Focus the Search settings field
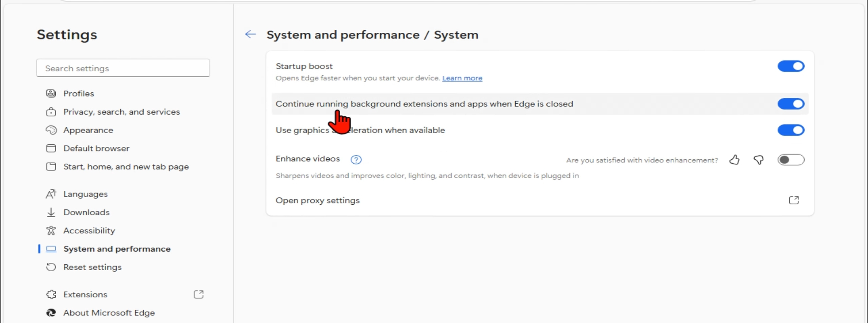The image size is (868, 323). coord(123,68)
